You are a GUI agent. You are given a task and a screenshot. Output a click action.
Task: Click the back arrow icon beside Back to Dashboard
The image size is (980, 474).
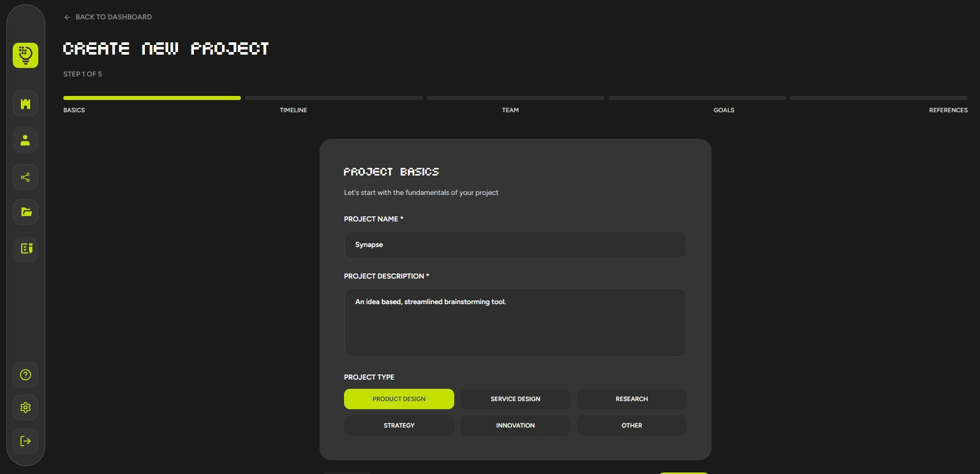pyautogui.click(x=67, y=17)
